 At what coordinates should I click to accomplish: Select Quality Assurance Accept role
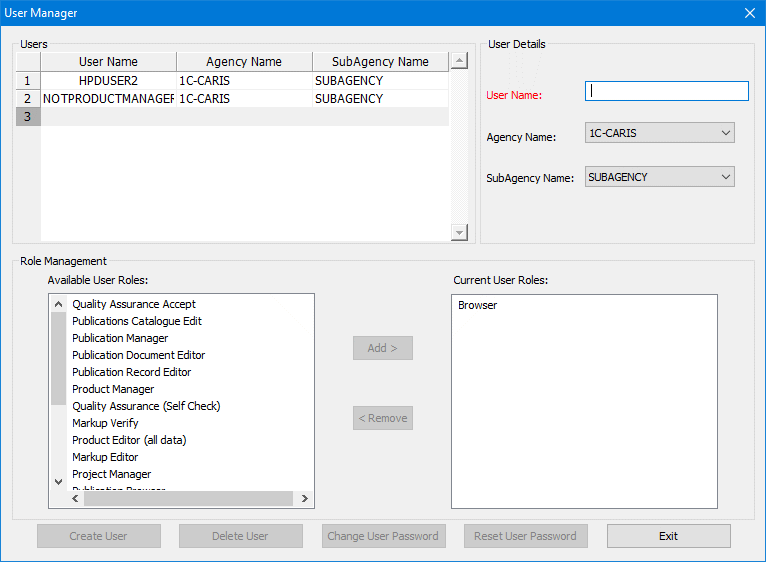point(134,304)
